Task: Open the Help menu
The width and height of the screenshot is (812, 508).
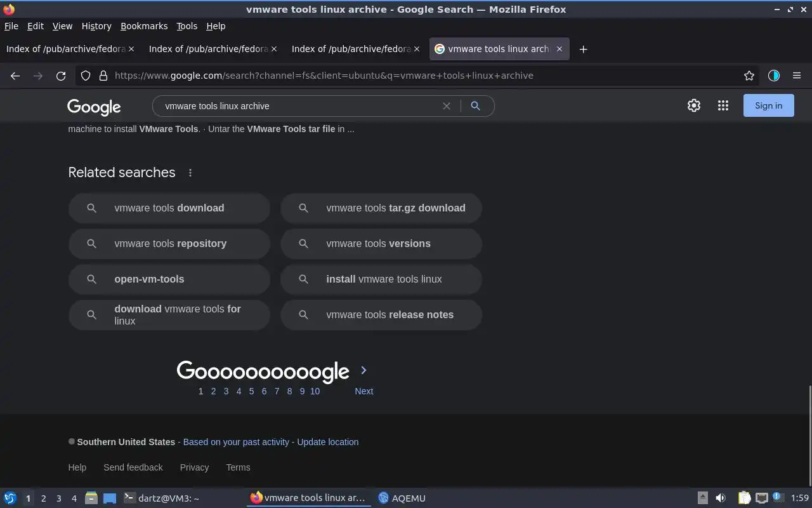Action: (x=216, y=26)
